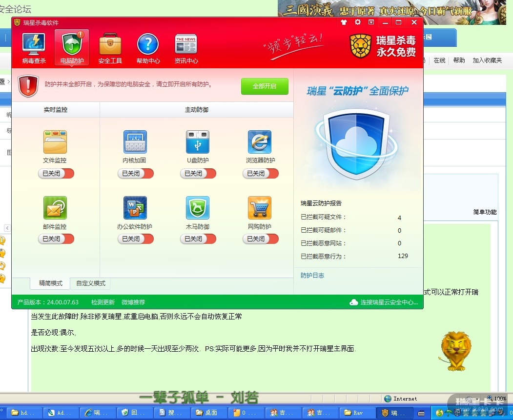Click 检测更新 in status bar

coord(103,302)
